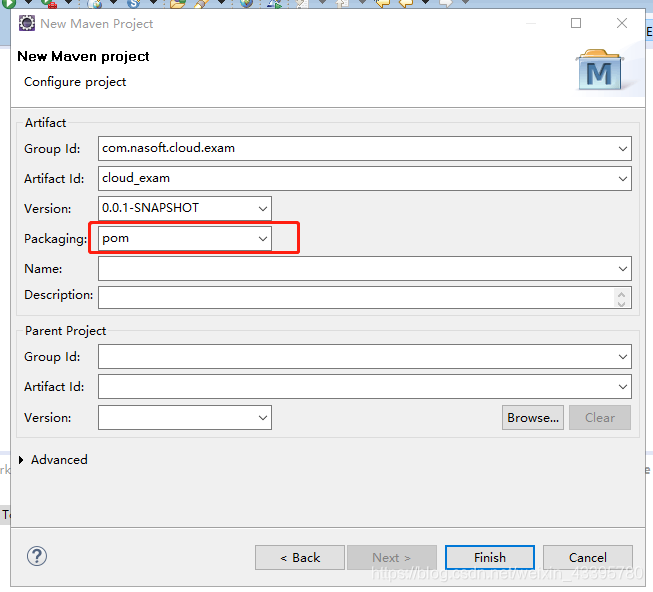Click the Description box up arrow

(x=622, y=294)
